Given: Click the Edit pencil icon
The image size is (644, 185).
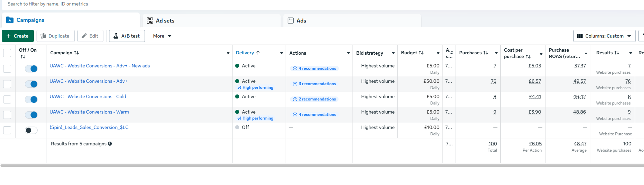Looking at the screenshot, I should (84, 36).
